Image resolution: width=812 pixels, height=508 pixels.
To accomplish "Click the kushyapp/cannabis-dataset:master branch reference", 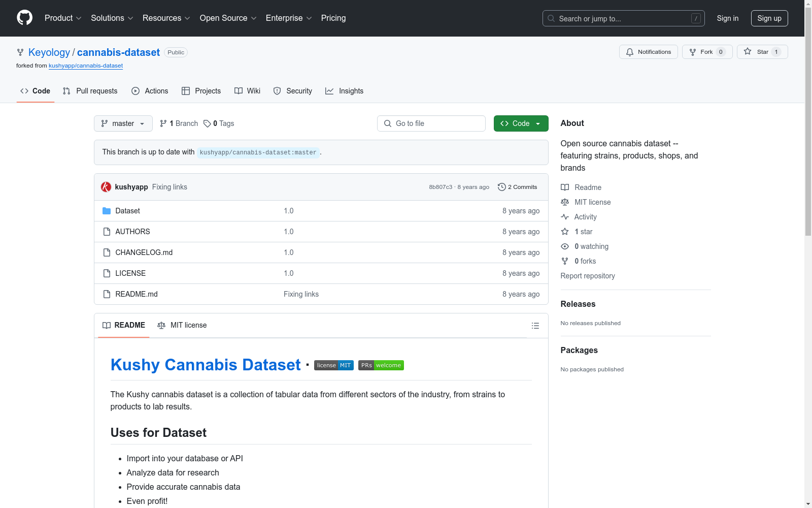I will [x=258, y=152].
